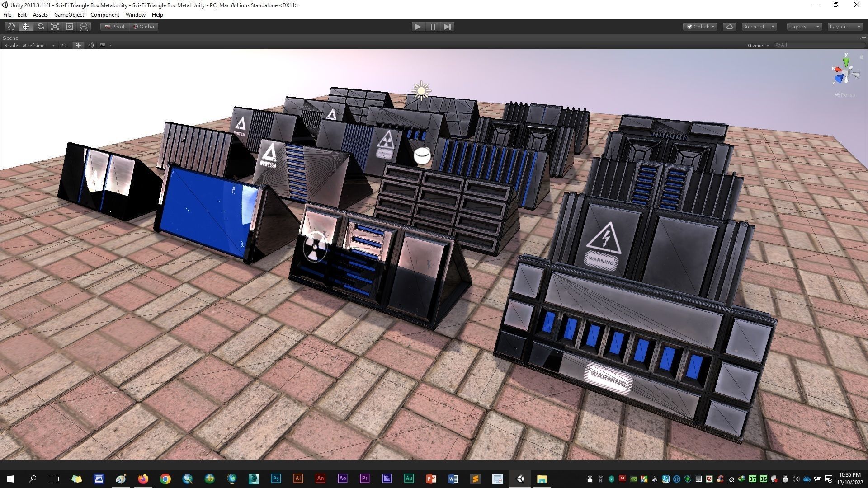Open the GameObject menu
The height and width of the screenshot is (488, 868).
(x=69, y=15)
